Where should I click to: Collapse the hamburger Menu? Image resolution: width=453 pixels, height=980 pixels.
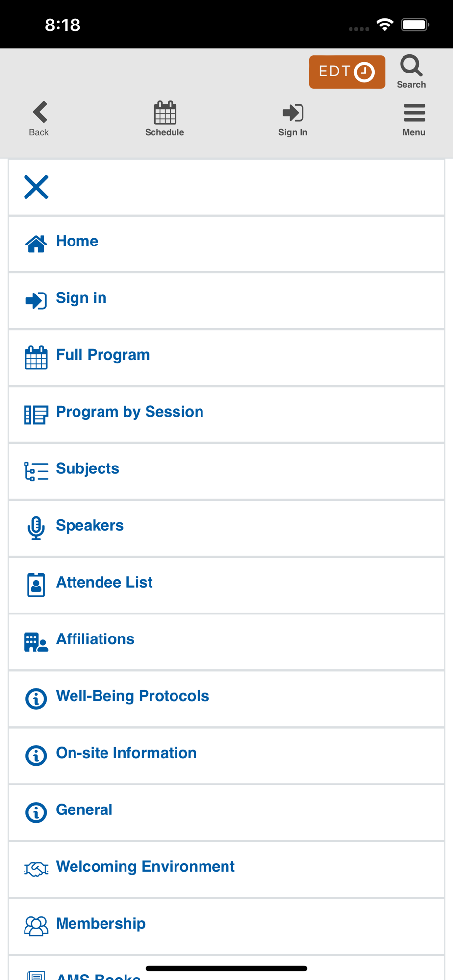click(414, 113)
